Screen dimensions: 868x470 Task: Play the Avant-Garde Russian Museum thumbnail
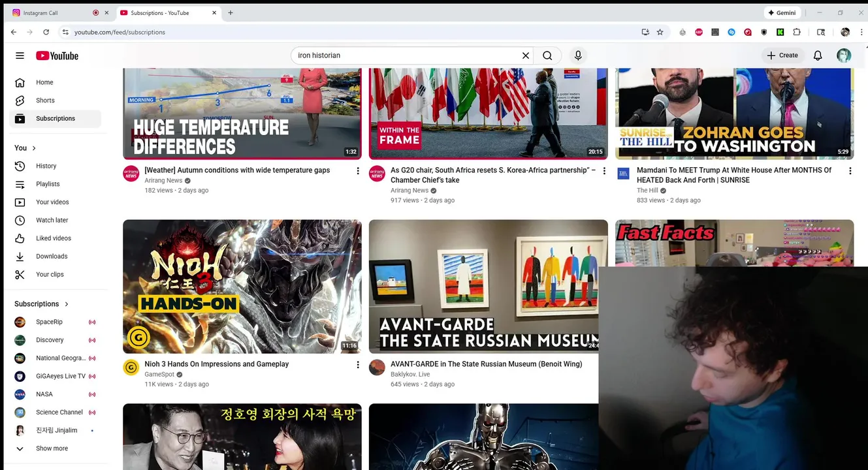[488, 287]
